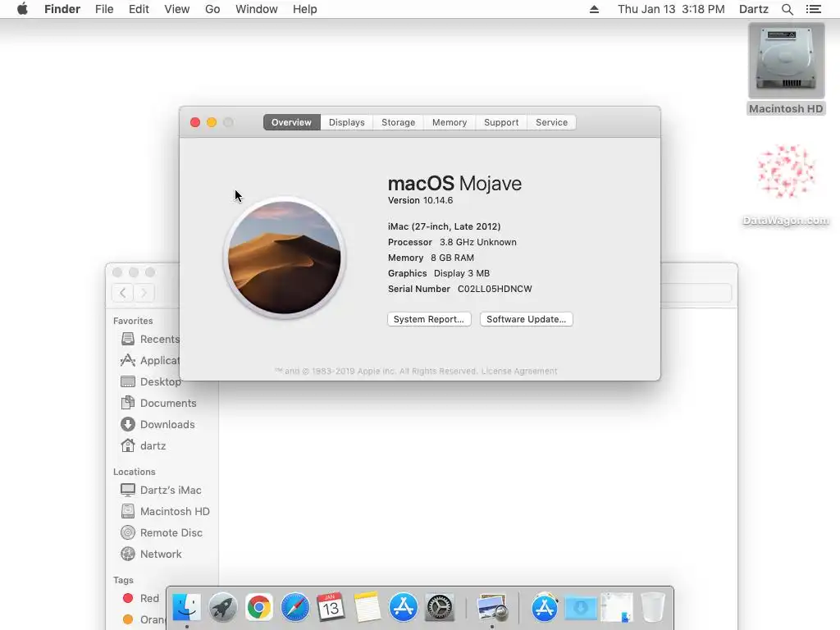Click the Dartz user name menu

coord(754,9)
